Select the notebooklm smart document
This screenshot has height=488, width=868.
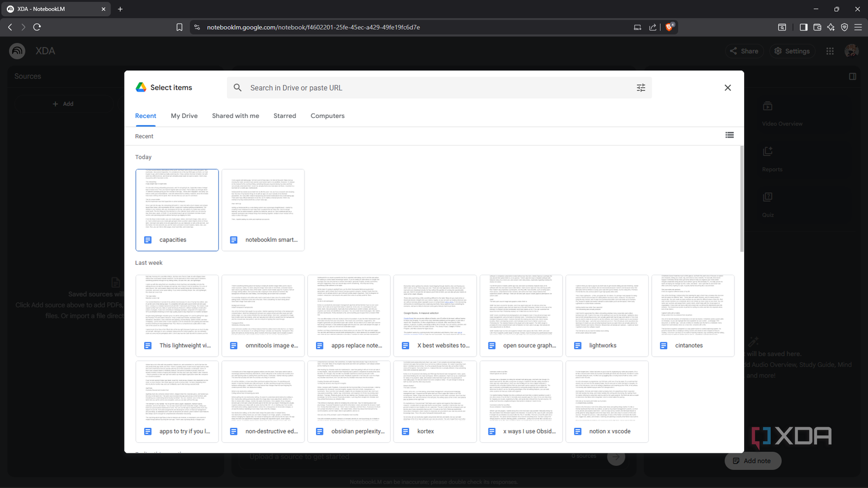click(263, 210)
